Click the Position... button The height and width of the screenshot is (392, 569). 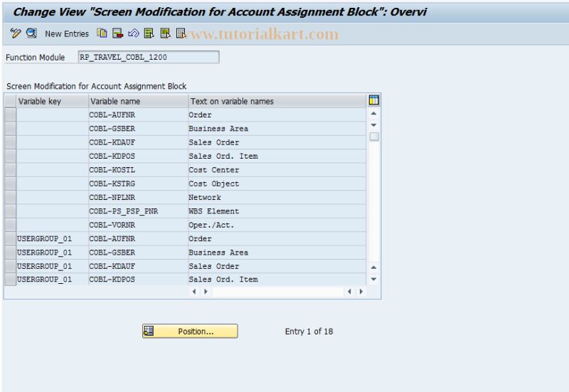(190, 331)
